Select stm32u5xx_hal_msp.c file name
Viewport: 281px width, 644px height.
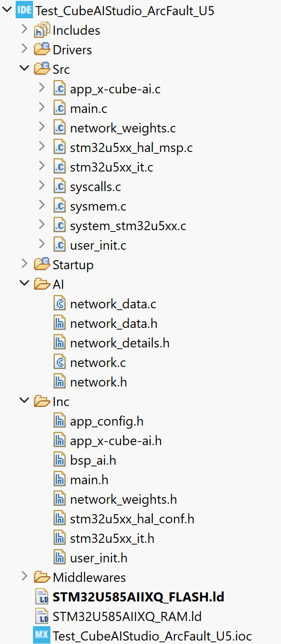pyautogui.click(x=131, y=148)
